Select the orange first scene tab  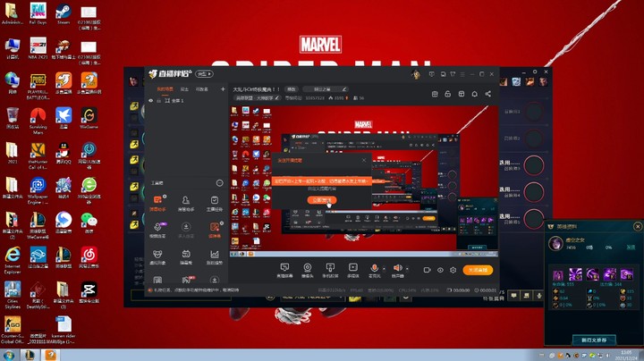click(165, 89)
